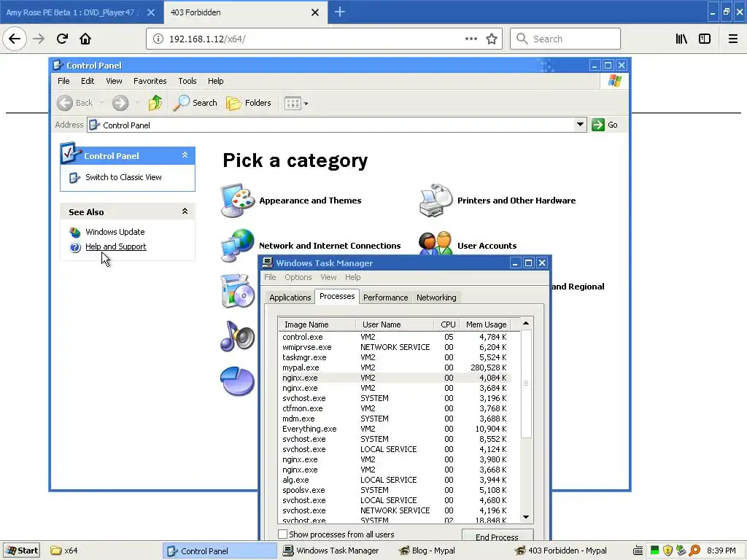Open Windows Update link
This screenshot has height=560, width=747.
click(x=115, y=232)
